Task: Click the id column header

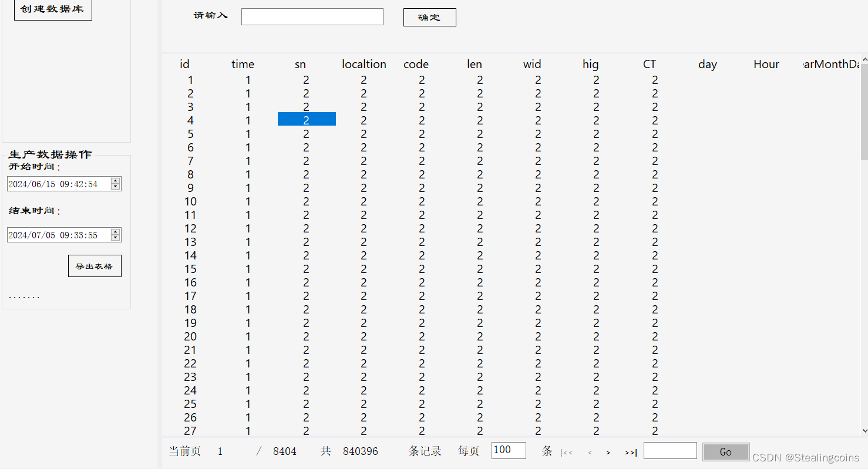Action: 184,64
